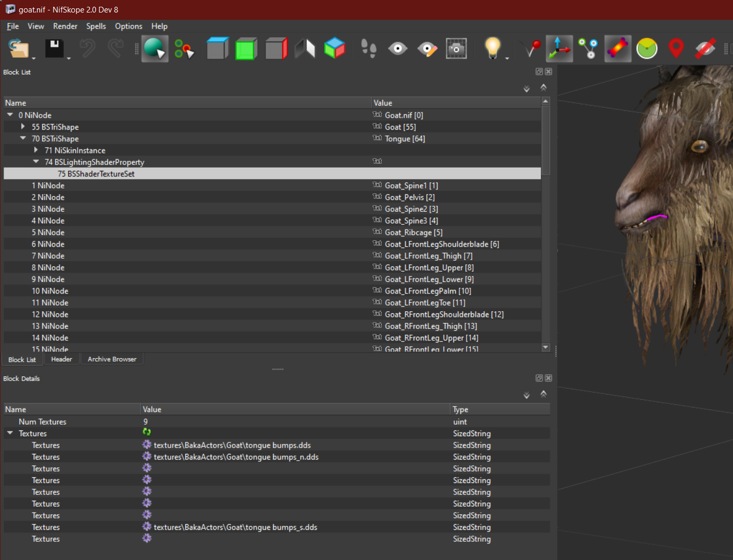Viewport: 733px width, 560px height.
Task: Switch to the Archive Browser tab
Action: (112, 359)
